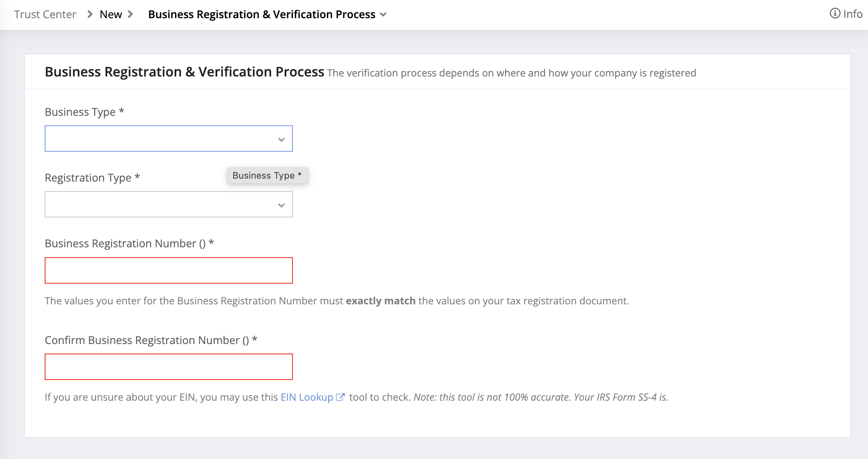Click the chevron arrow after Trust Center
Image resolution: width=868 pixels, height=459 pixels.
click(x=90, y=14)
